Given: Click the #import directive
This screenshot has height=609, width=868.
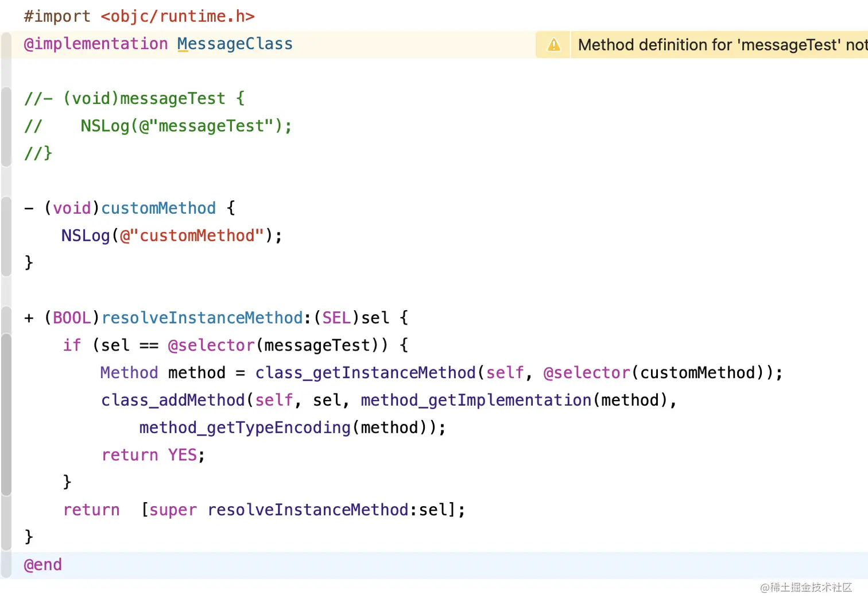Looking at the screenshot, I should (57, 16).
